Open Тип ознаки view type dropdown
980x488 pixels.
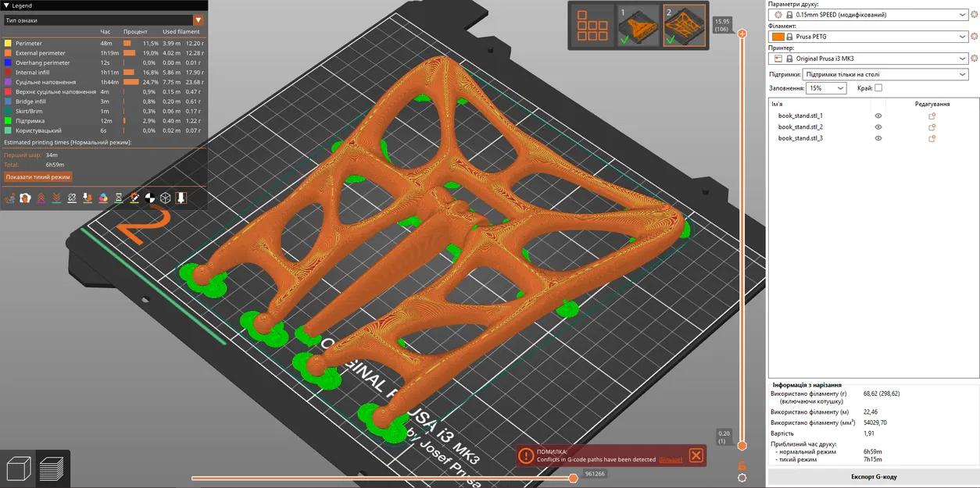point(104,20)
